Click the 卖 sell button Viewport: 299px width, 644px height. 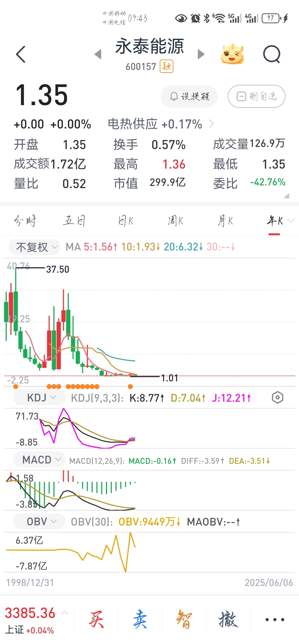tap(140, 620)
